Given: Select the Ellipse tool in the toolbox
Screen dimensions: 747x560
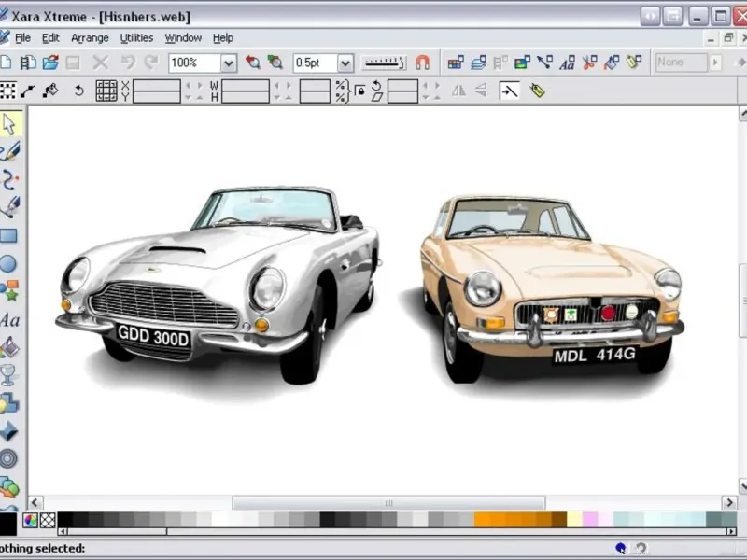Looking at the screenshot, I should point(8,264).
